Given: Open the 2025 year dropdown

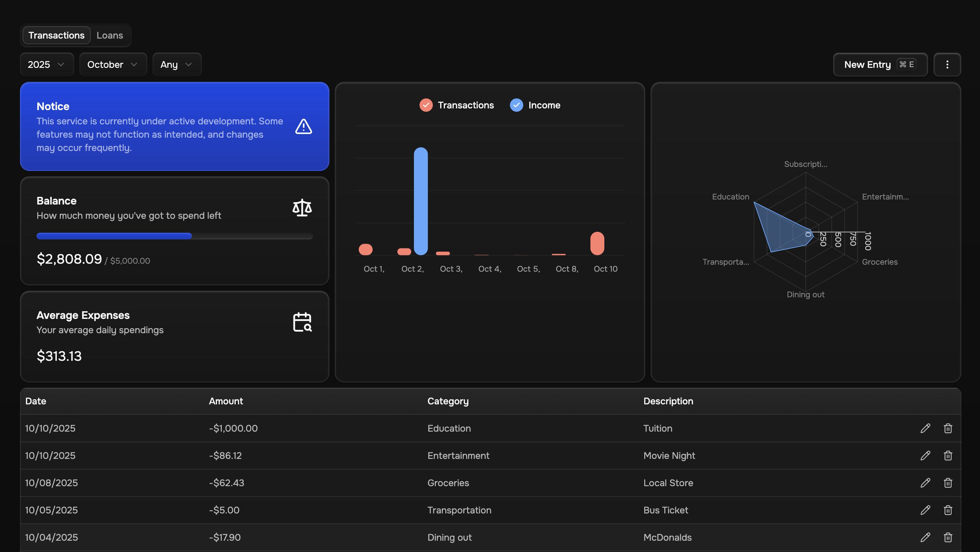Looking at the screenshot, I should point(47,65).
